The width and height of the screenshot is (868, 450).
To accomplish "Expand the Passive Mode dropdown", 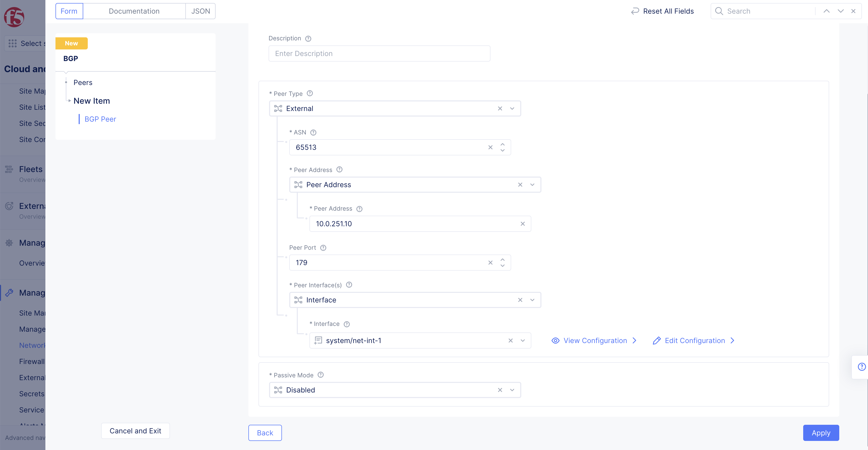I will 512,390.
